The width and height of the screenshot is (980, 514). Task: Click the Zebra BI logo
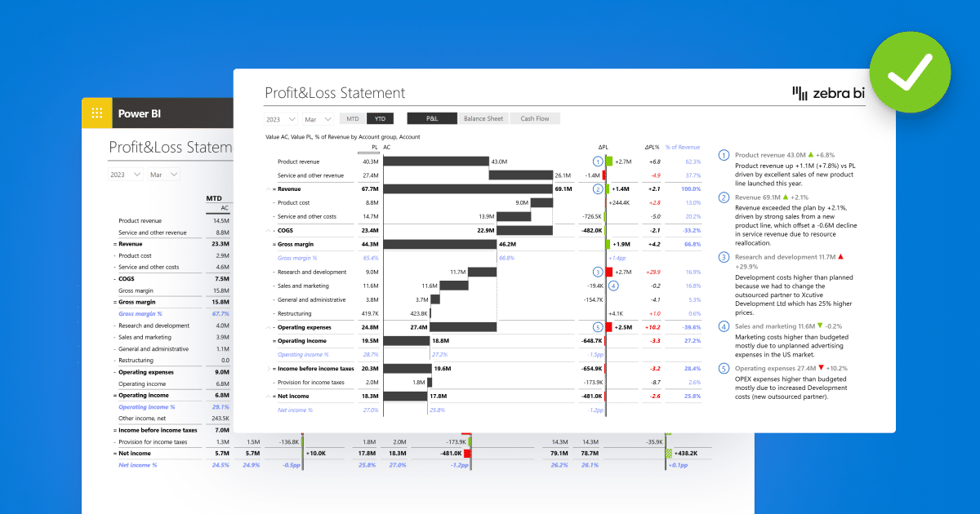tap(828, 94)
